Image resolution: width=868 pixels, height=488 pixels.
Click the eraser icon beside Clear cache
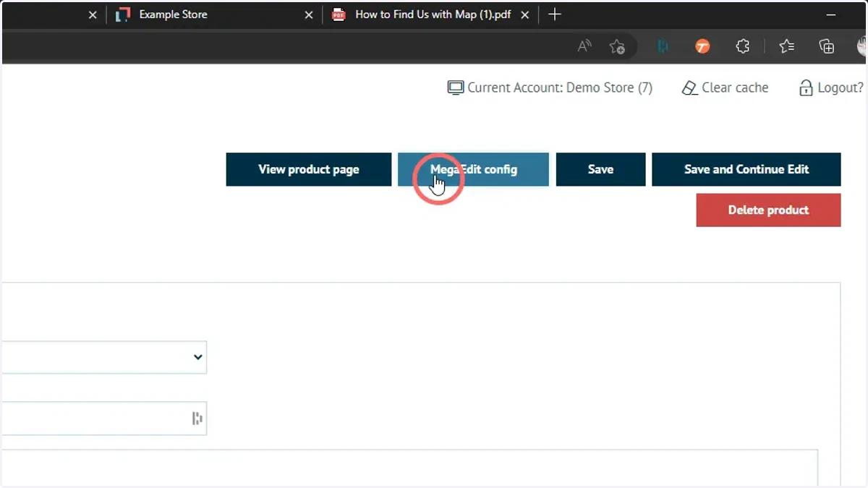689,88
